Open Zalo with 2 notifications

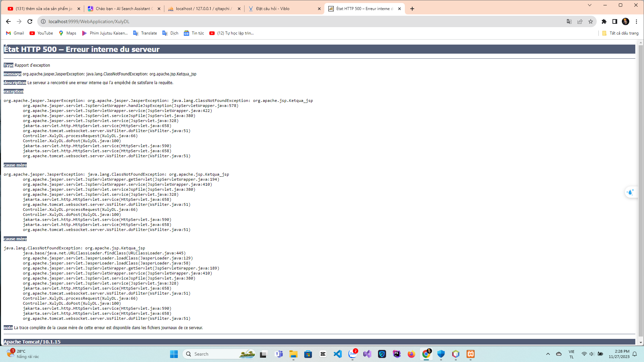(353, 354)
